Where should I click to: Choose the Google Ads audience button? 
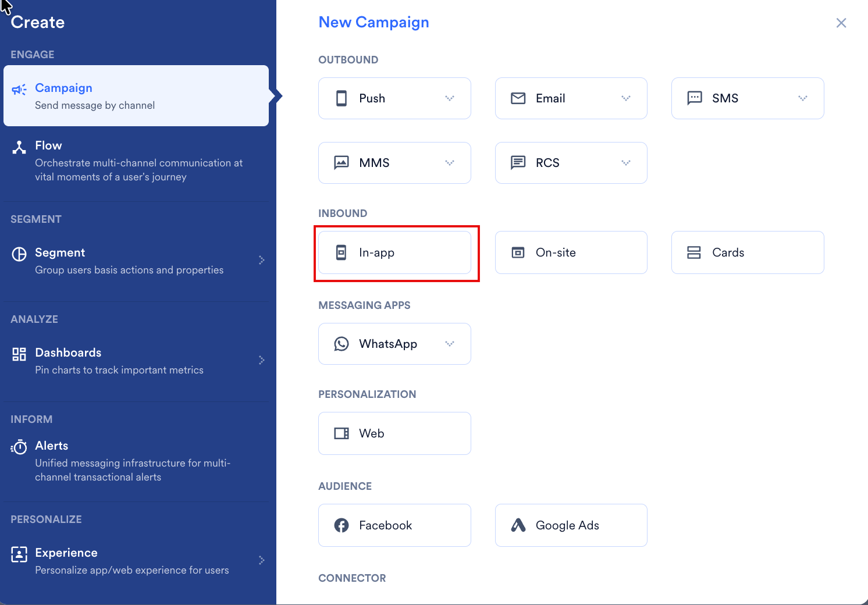coord(571,525)
